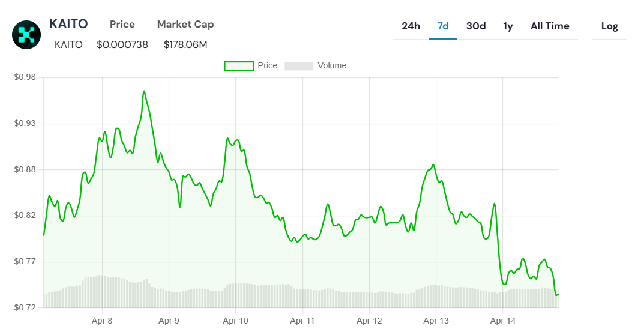Click the $178.06M market cap value

(185, 45)
